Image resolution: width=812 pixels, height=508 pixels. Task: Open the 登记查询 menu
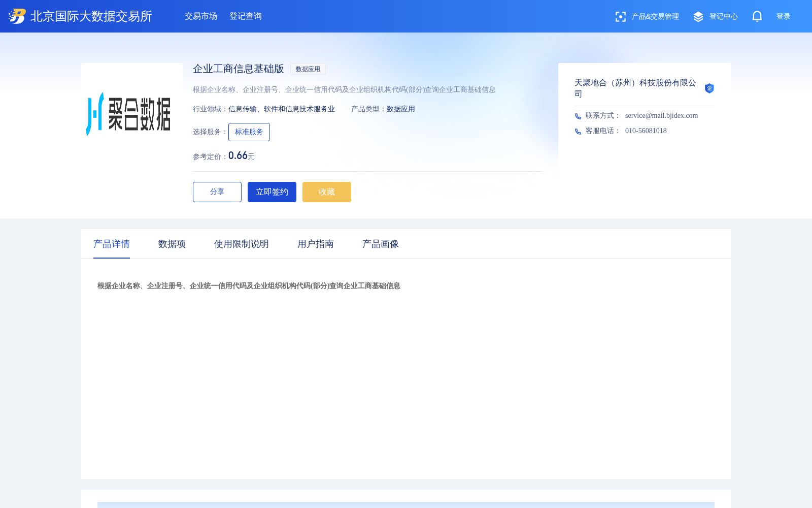(x=246, y=16)
